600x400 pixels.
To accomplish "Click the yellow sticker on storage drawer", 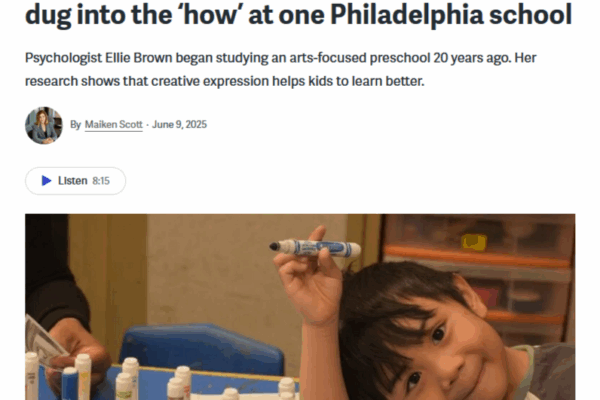I will click(x=474, y=242).
